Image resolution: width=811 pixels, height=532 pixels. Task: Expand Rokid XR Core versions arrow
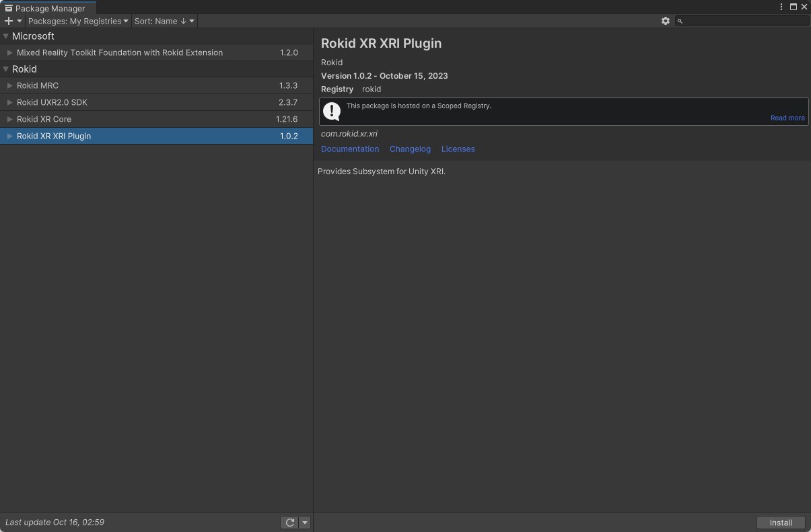coord(9,119)
